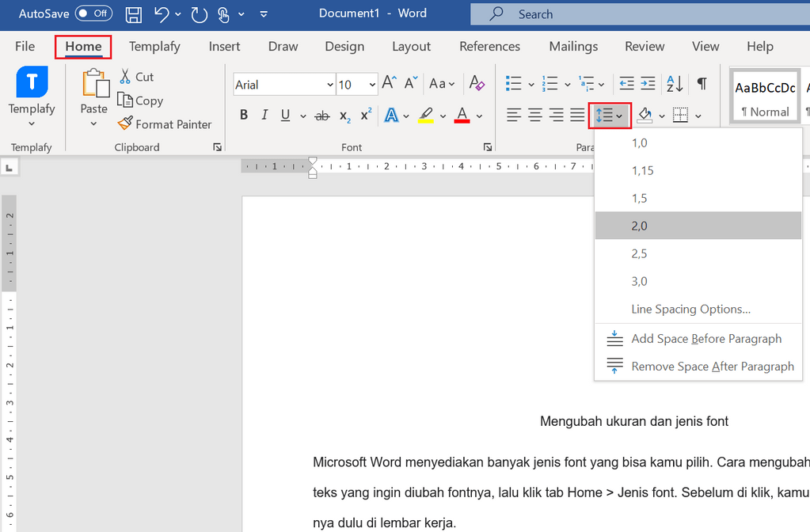Open the font name dropdown

click(x=329, y=84)
